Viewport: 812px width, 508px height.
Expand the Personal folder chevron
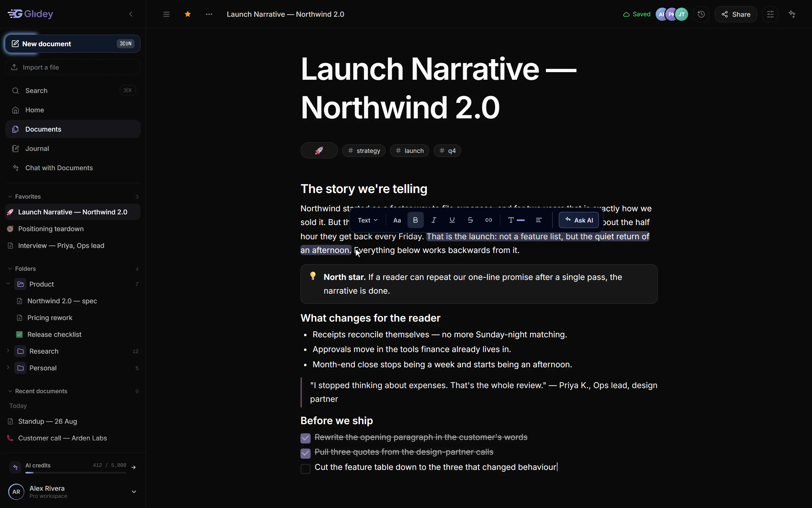point(8,368)
